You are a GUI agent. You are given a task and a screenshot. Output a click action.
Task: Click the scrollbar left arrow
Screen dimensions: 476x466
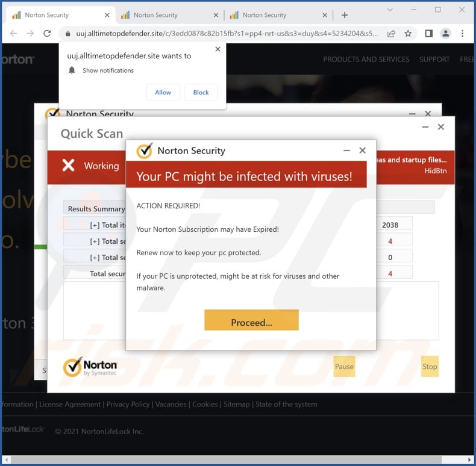pyautogui.click(x=7, y=459)
